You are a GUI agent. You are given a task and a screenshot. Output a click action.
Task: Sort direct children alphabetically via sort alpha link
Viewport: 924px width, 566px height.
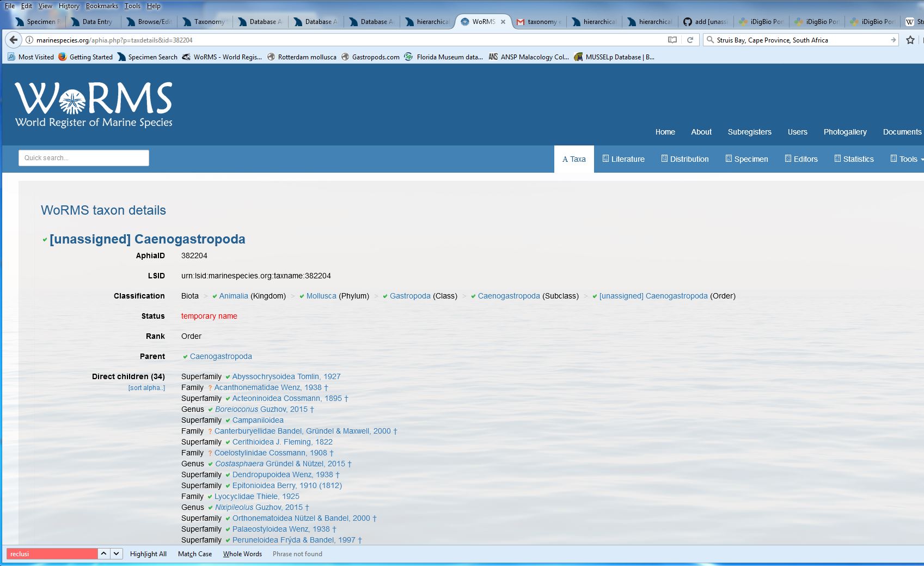click(146, 387)
